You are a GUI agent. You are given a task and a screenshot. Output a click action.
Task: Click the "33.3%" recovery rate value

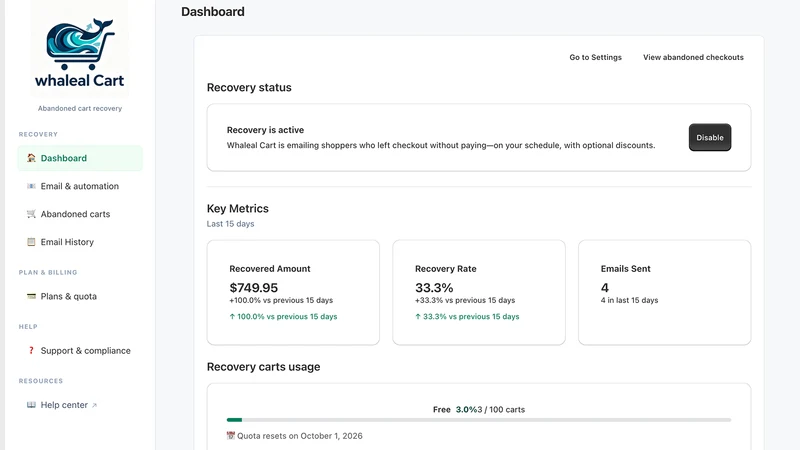click(434, 288)
